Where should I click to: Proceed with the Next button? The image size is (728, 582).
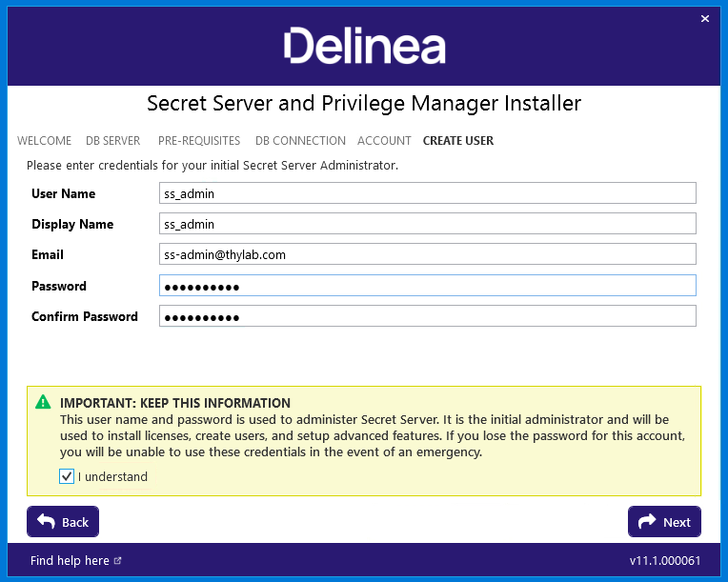[664, 522]
